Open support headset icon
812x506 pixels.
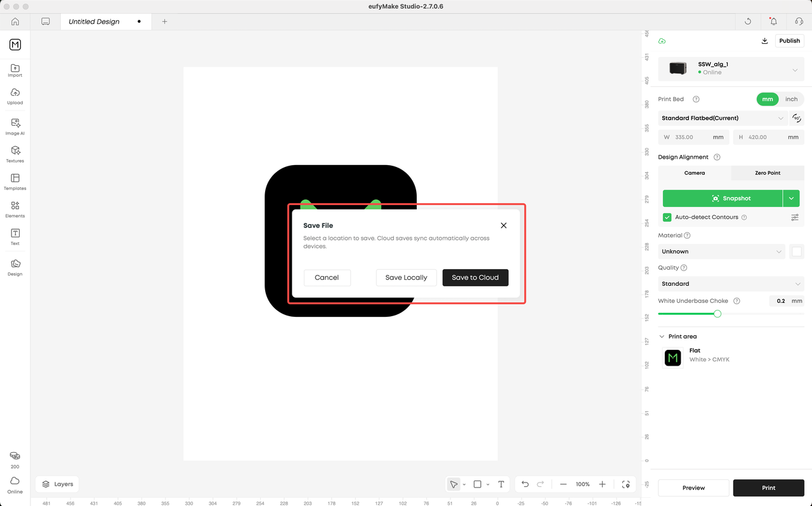click(x=799, y=22)
